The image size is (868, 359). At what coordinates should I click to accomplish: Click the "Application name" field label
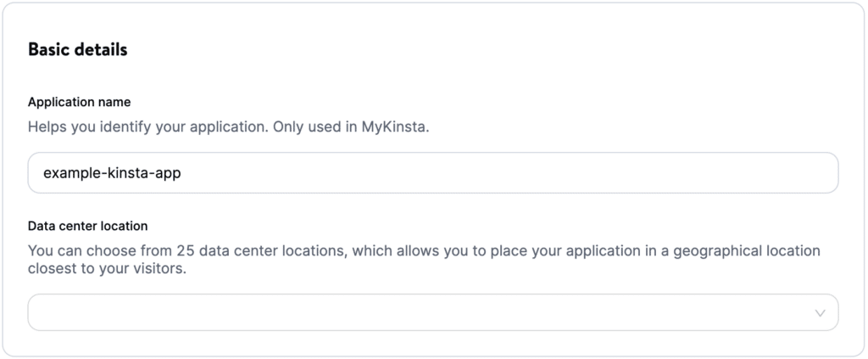[79, 102]
